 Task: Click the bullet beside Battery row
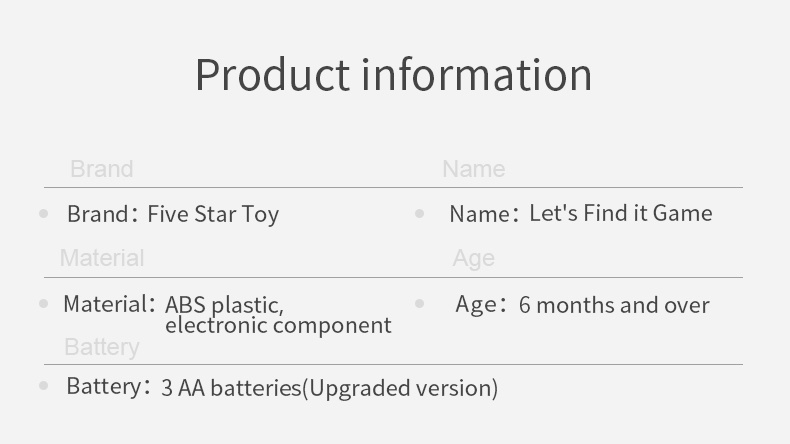(x=44, y=386)
